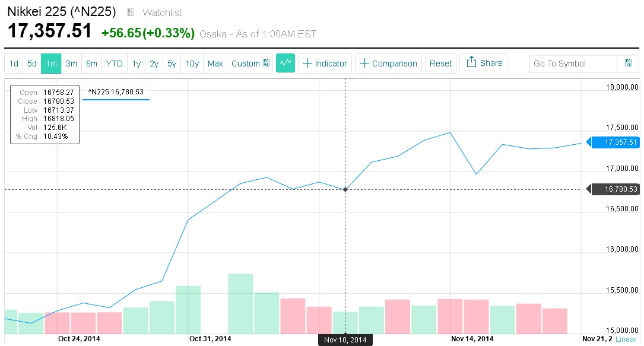Select the Max range tab
Screen dimensions: 644x346
click(215, 64)
